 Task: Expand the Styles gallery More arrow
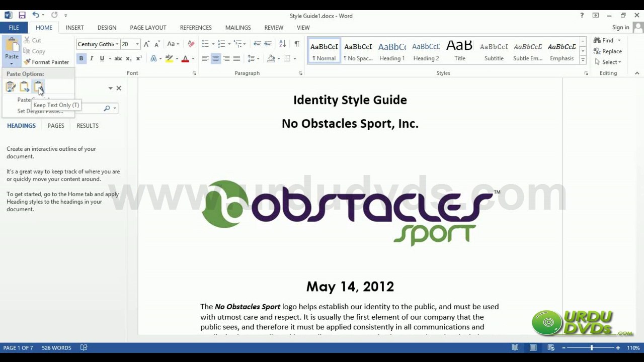click(583, 60)
